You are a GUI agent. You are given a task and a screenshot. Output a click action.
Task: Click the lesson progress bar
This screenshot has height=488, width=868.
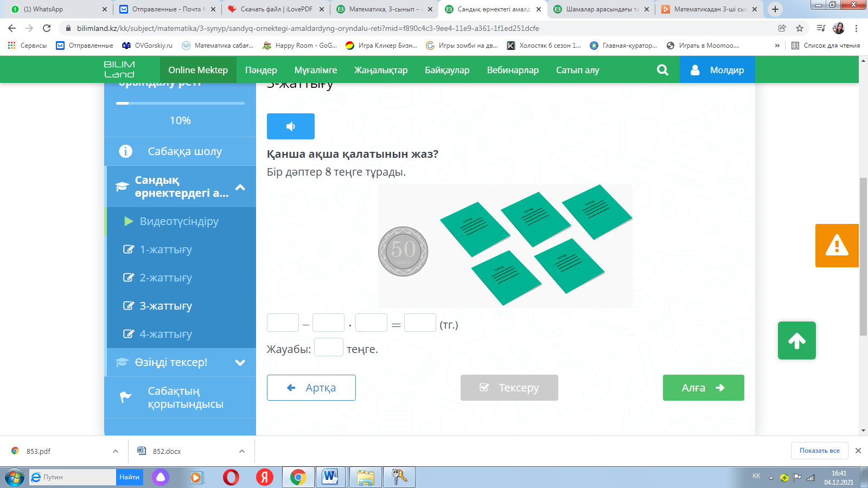pos(180,103)
